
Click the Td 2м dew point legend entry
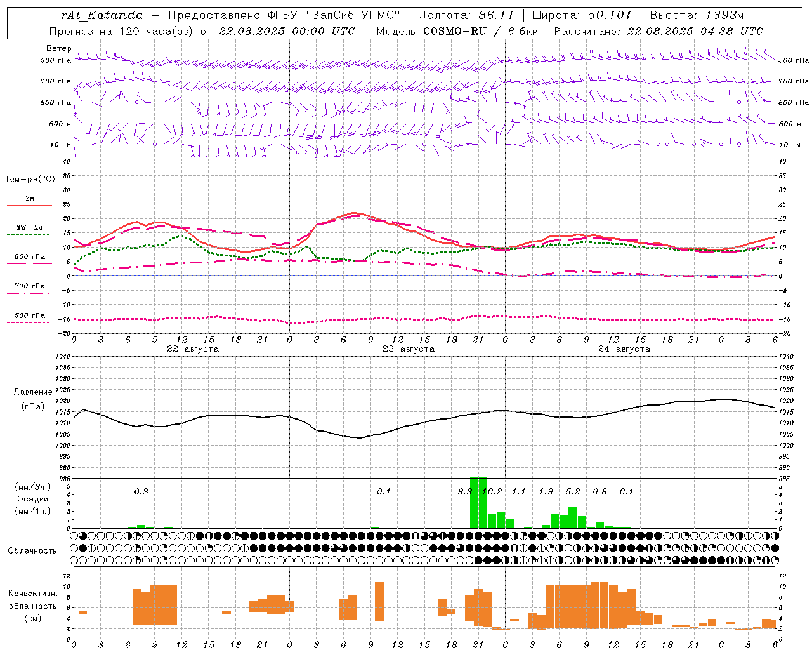pyautogui.click(x=29, y=227)
